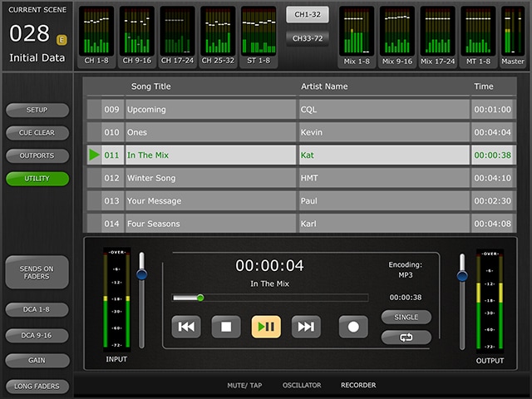Viewport: 532px width, 399px height.
Task: Open the CH 1-8 meter bank
Action: pos(98,36)
